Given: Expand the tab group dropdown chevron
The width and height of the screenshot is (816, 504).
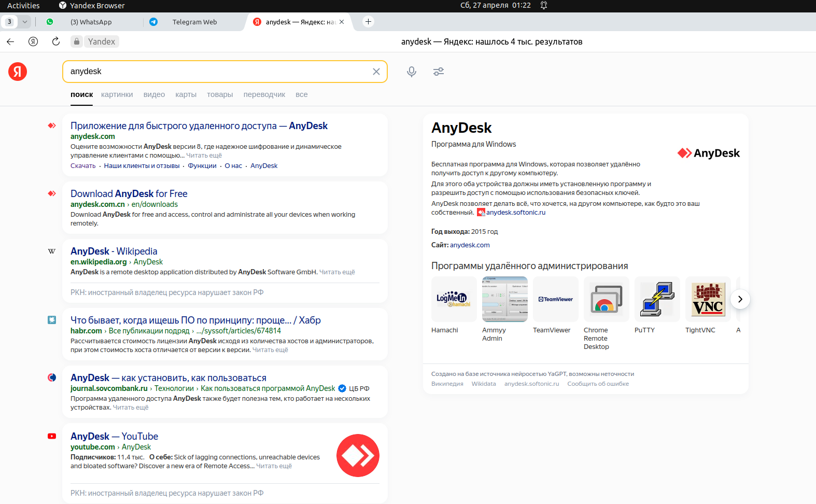Looking at the screenshot, I should (25, 22).
